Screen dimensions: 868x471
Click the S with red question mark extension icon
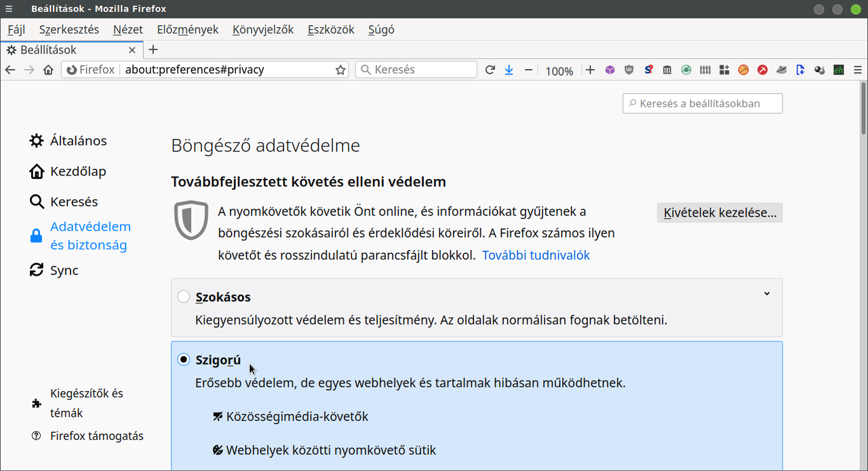tap(649, 69)
